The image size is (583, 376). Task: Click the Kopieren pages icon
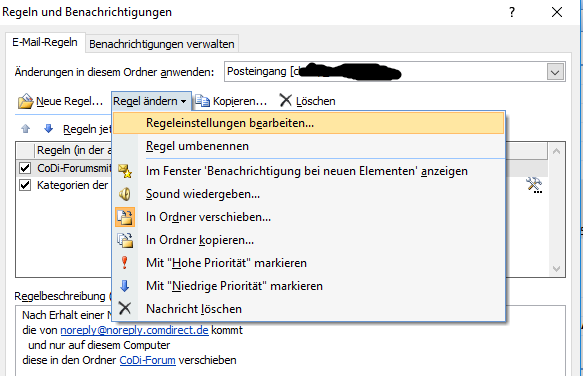203,101
